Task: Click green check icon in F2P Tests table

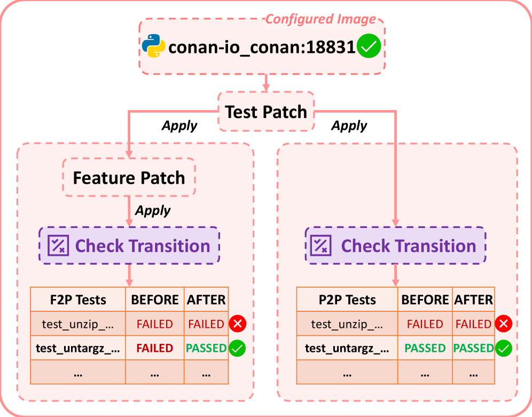Action: tap(237, 348)
